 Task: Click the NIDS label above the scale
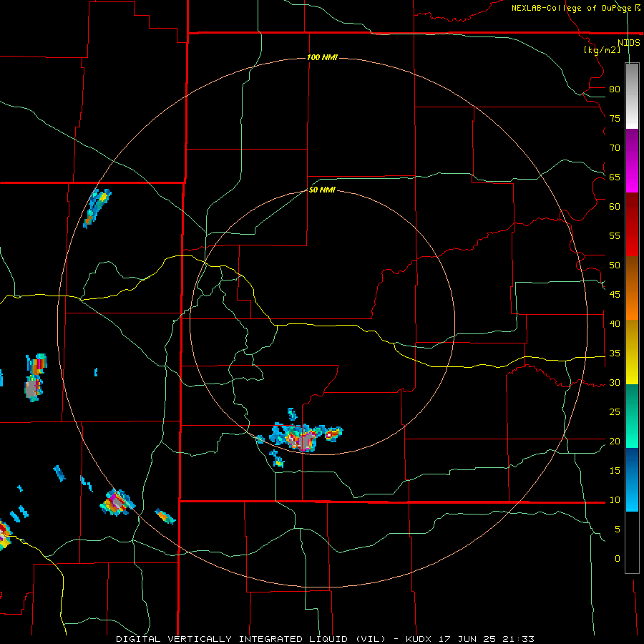629,43
